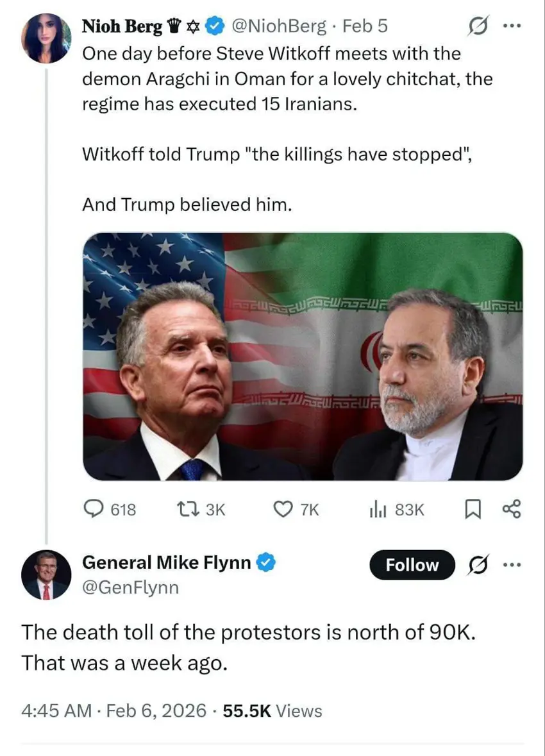
Task: Share the post via share icon
Action: tap(512, 509)
